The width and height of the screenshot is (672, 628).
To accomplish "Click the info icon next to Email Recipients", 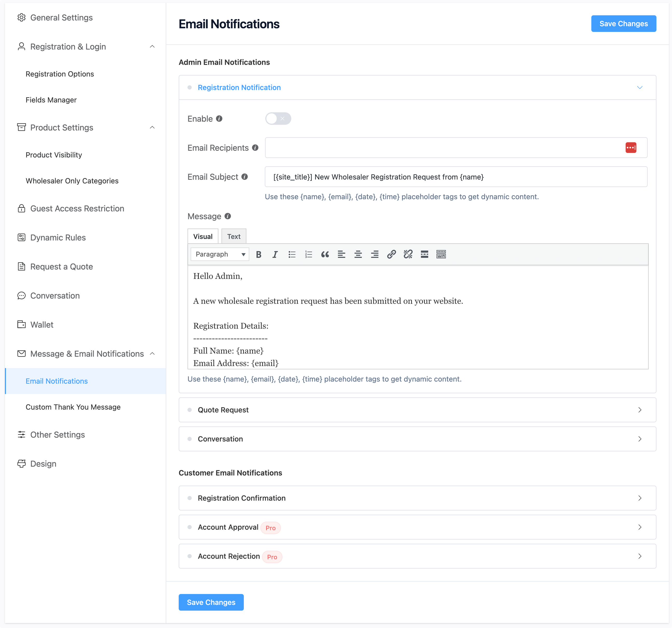I will (255, 148).
